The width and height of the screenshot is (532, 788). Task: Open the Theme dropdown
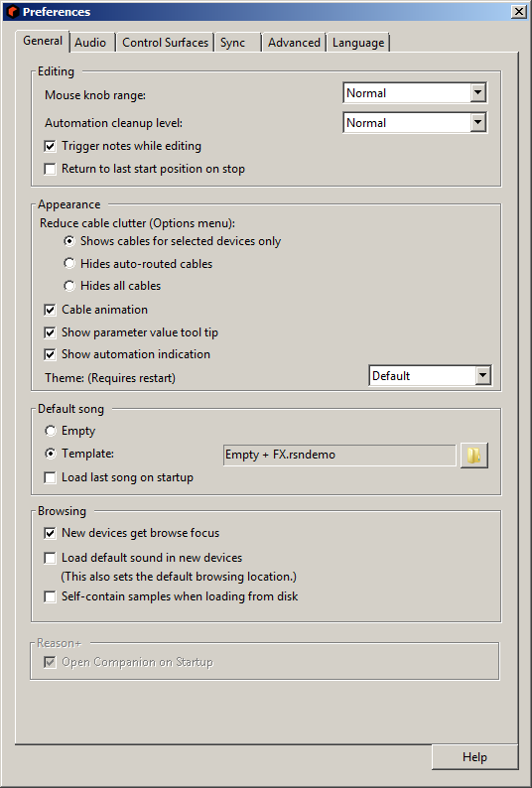click(x=431, y=376)
